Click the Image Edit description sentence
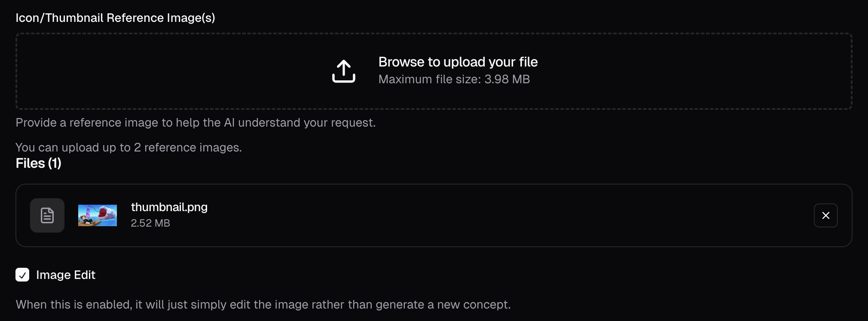Image resolution: width=868 pixels, height=321 pixels. 263,305
